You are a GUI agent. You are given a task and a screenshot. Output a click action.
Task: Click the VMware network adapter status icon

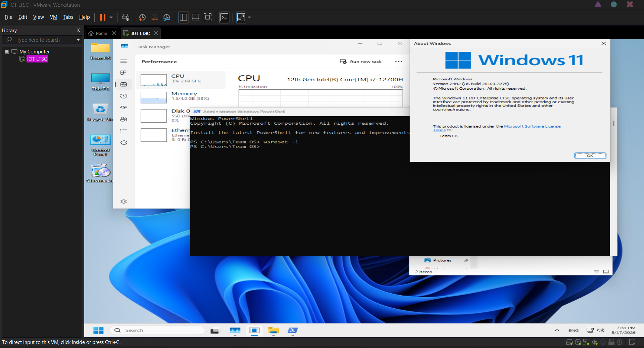(586, 342)
